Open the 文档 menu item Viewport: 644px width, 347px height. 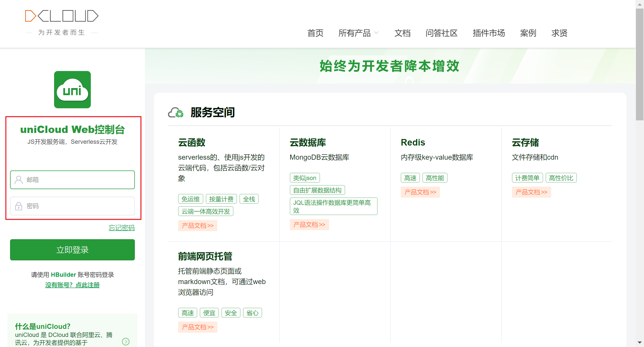point(402,33)
